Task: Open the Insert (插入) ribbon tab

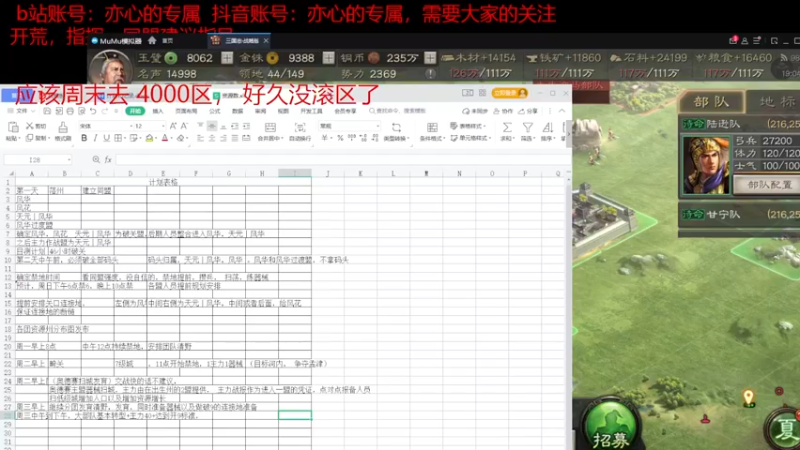Action: pos(158,111)
